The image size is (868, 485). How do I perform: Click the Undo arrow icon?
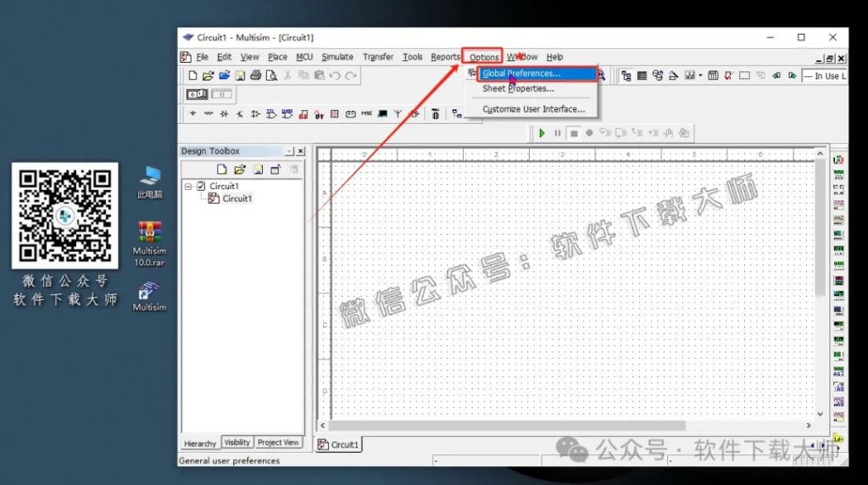[x=335, y=75]
